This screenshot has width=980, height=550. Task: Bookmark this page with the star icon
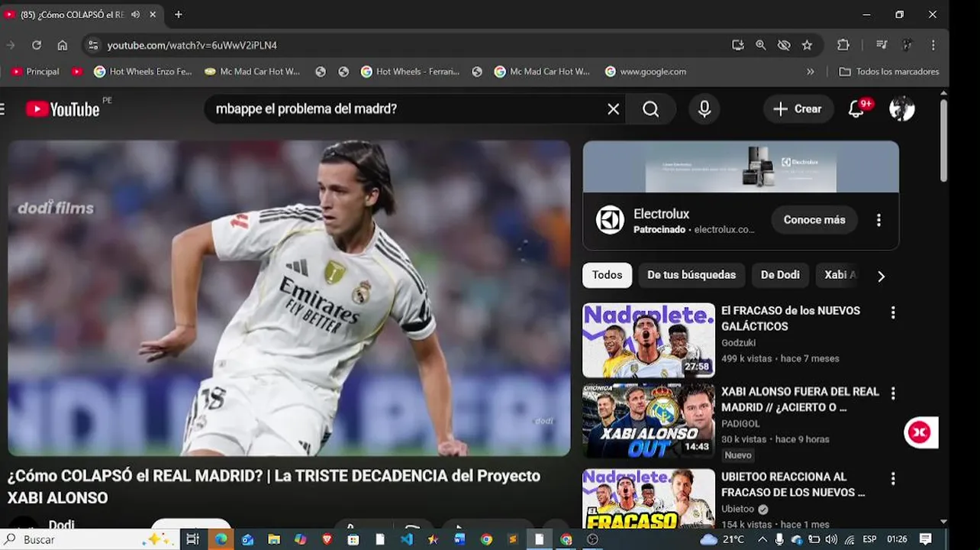pyautogui.click(x=807, y=45)
